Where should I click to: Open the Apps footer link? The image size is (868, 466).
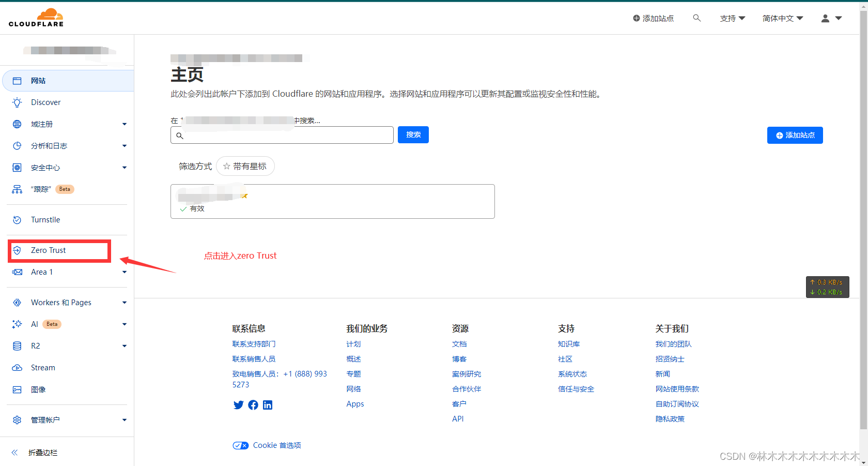(355, 404)
